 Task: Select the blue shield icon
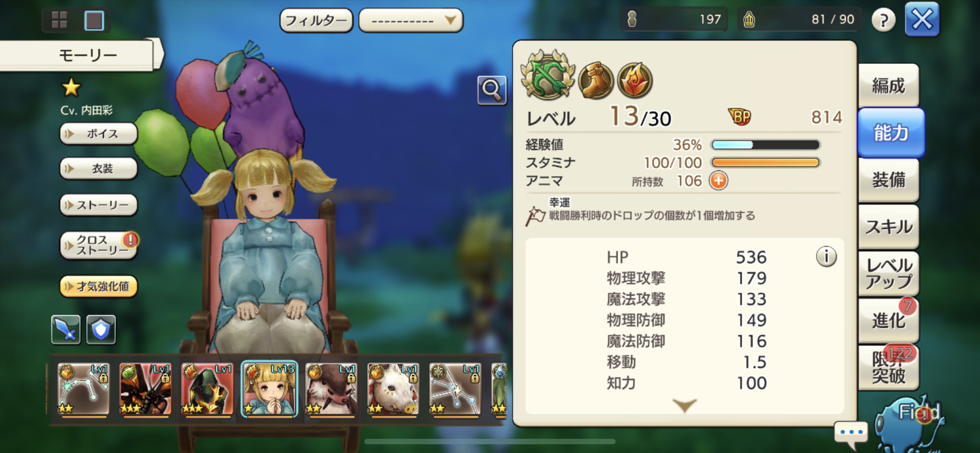101,329
